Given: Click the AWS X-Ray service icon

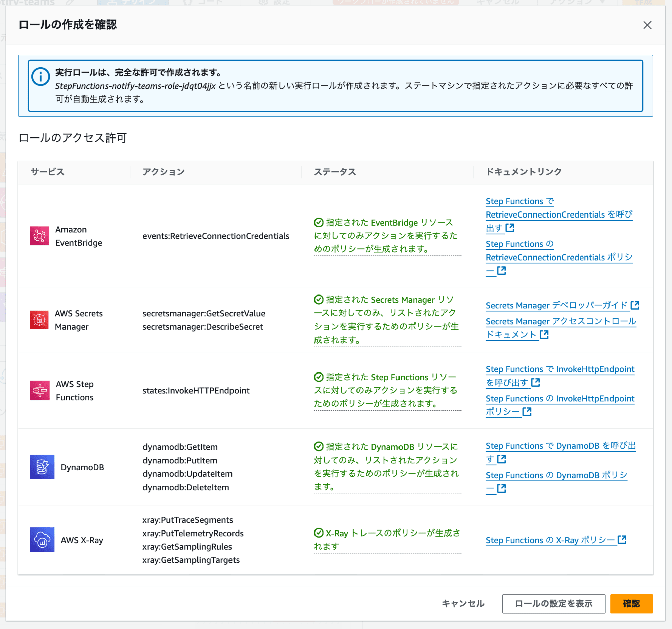Looking at the screenshot, I should coord(42,540).
